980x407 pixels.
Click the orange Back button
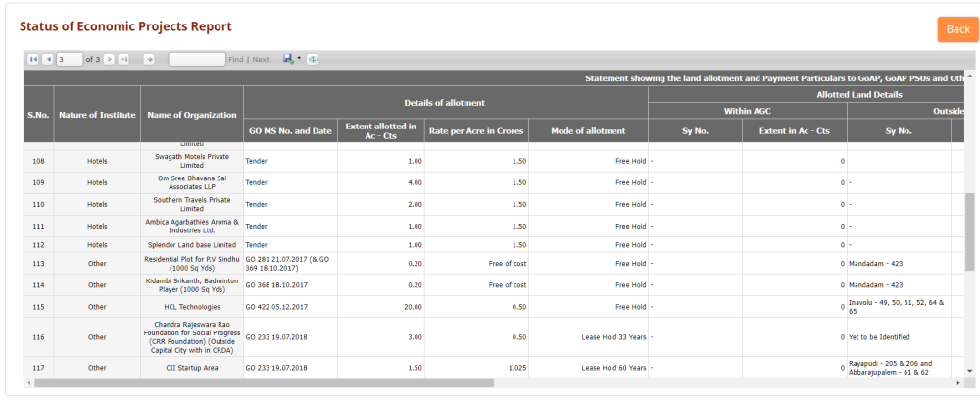(957, 29)
